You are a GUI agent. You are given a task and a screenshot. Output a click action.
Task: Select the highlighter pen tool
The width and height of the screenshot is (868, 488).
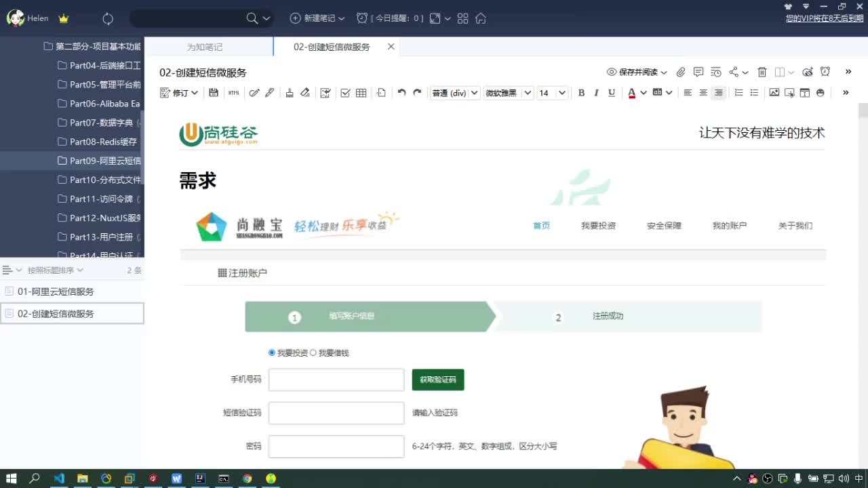270,93
